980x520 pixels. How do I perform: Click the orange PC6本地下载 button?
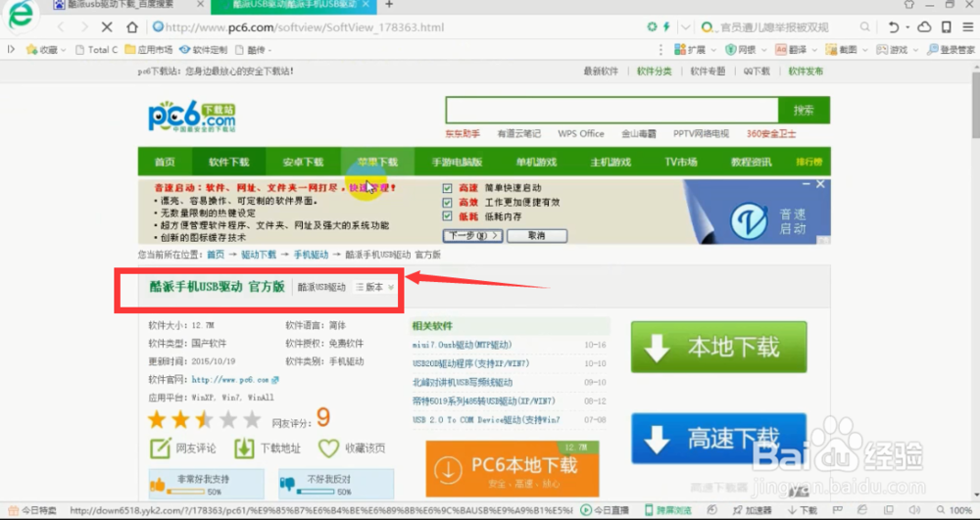pyautogui.click(x=513, y=469)
